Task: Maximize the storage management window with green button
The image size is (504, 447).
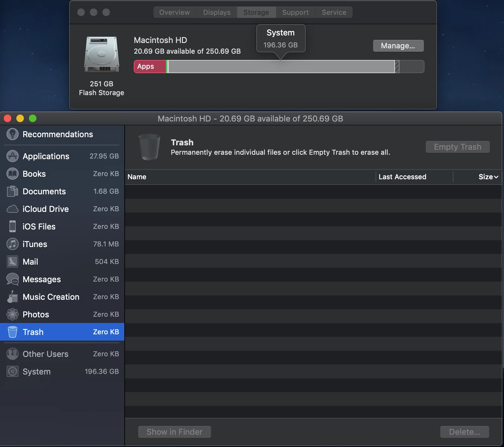Action: pos(33,118)
